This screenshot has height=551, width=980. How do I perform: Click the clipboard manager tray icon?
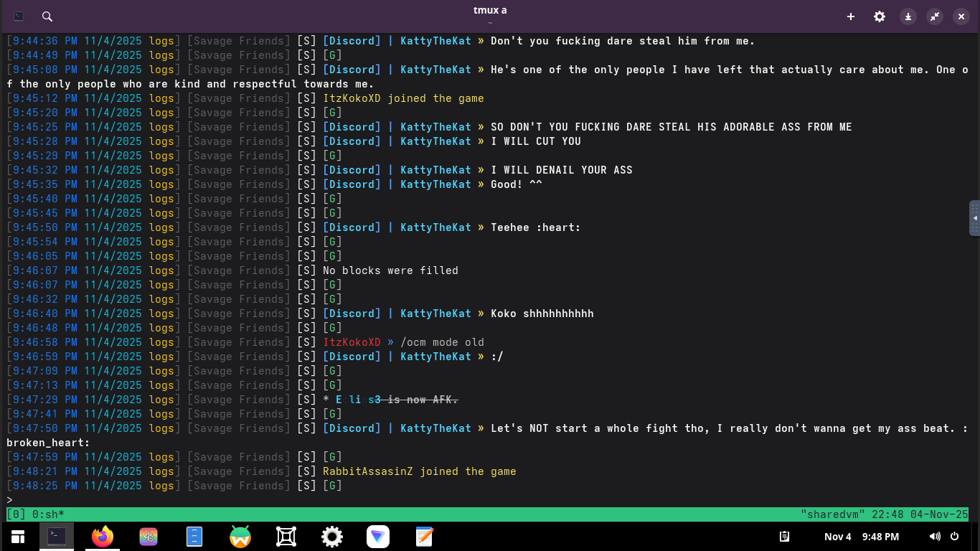(x=785, y=537)
